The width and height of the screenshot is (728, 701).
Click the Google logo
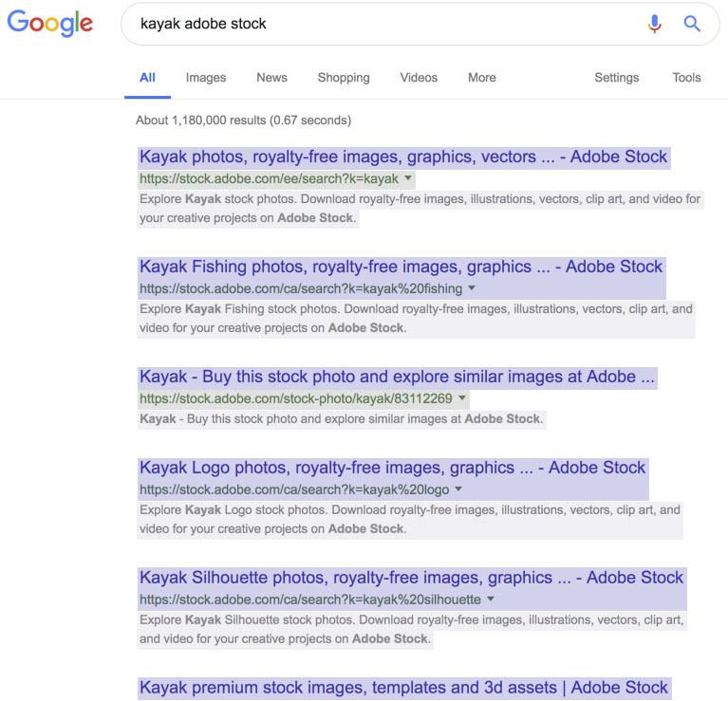point(50,23)
